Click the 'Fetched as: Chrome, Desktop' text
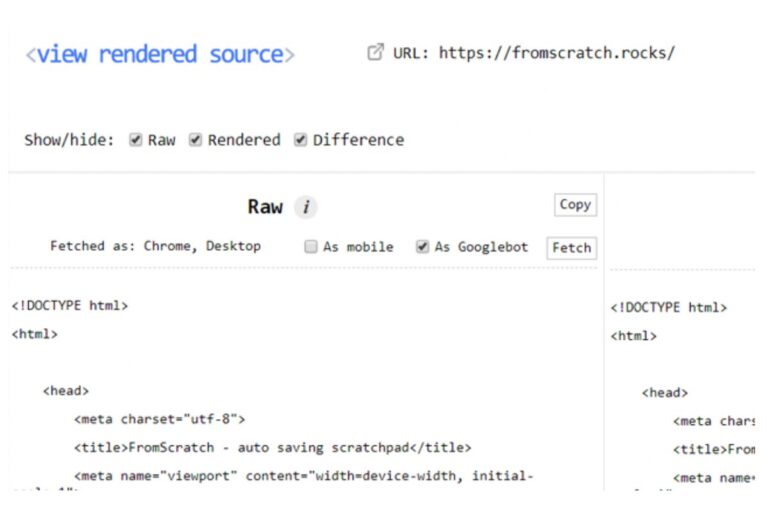 tap(155, 246)
